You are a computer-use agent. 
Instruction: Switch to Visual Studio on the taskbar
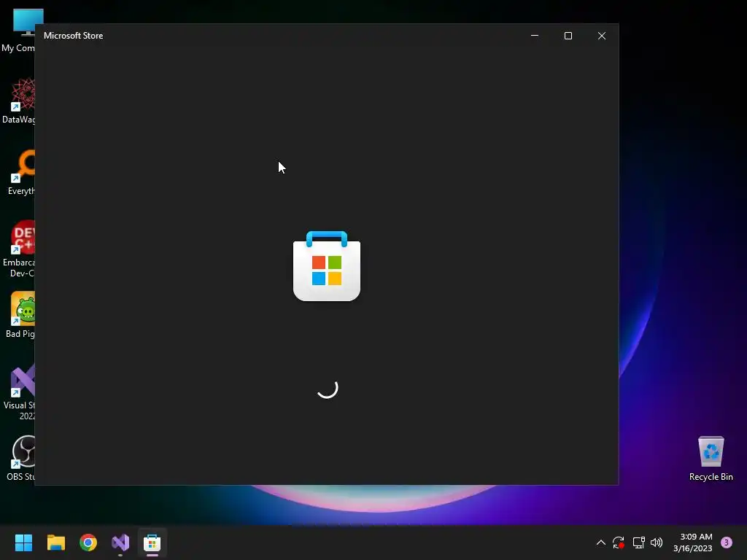pos(120,542)
